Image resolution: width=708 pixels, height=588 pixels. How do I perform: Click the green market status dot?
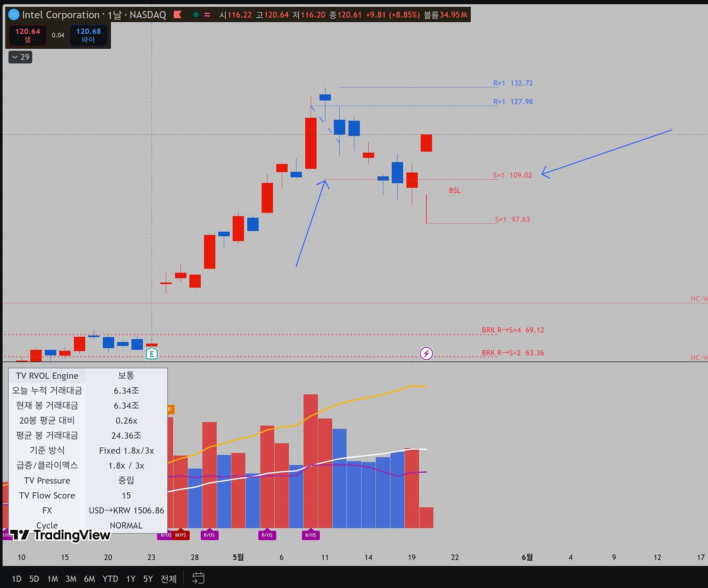tap(196, 15)
